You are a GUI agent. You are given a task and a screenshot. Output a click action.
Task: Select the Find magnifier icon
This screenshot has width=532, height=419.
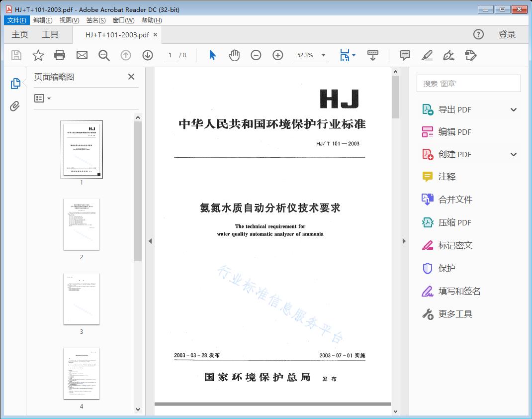click(104, 55)
